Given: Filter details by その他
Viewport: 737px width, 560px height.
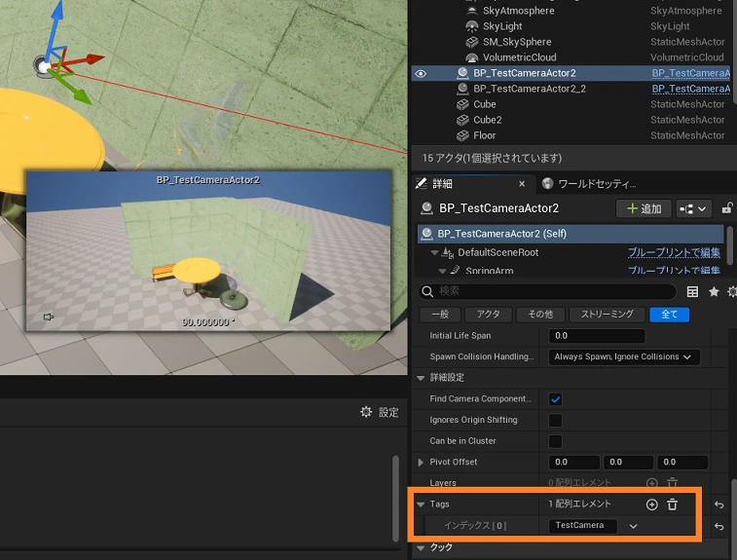Looking at the screenshot, I should [x=540, y=315].
